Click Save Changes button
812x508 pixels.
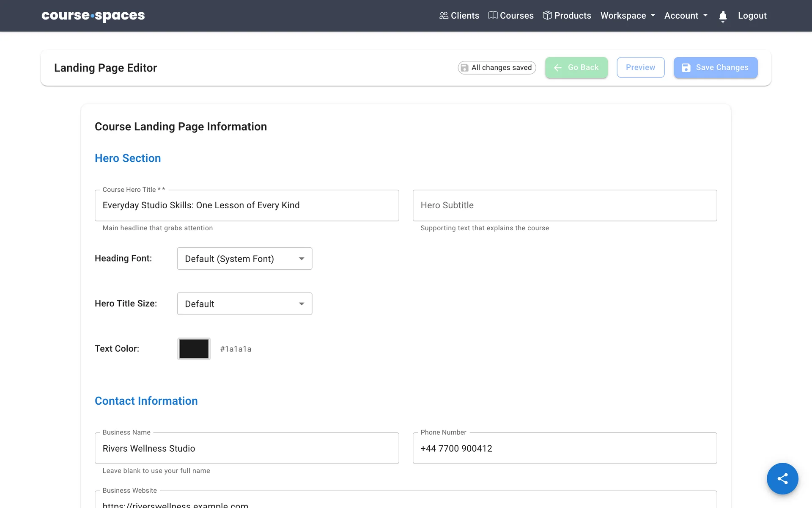tap(716, 67)
